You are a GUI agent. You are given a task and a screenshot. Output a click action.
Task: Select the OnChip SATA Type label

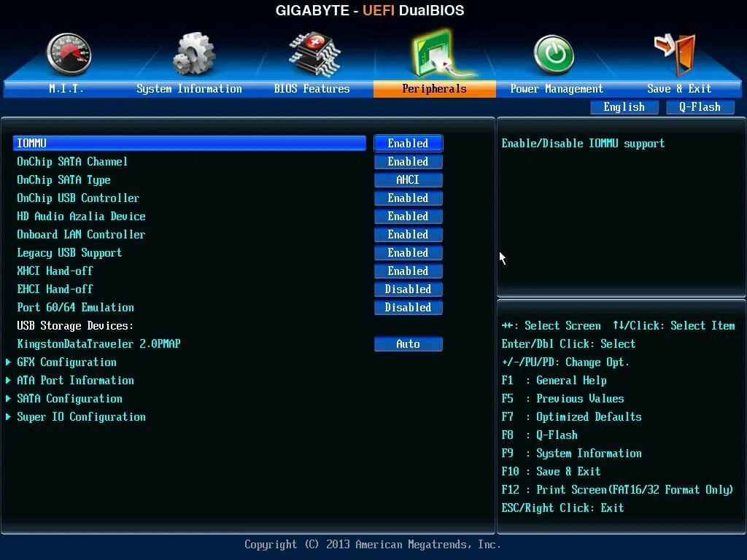(x=64, y=180)
